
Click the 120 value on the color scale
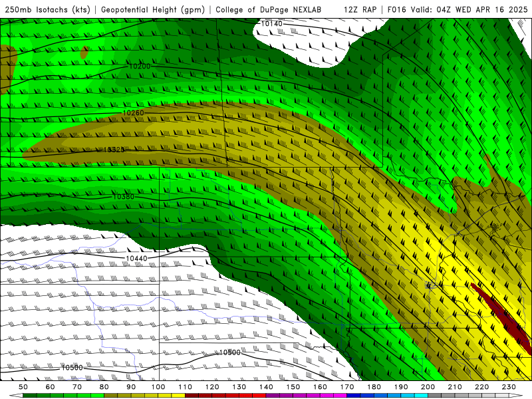(212, 387)
